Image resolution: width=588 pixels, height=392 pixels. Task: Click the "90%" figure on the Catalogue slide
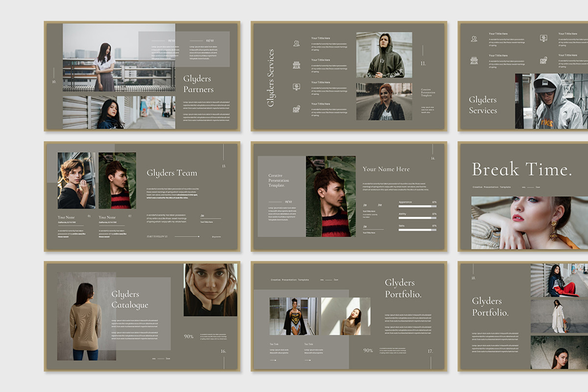point(189,337)
